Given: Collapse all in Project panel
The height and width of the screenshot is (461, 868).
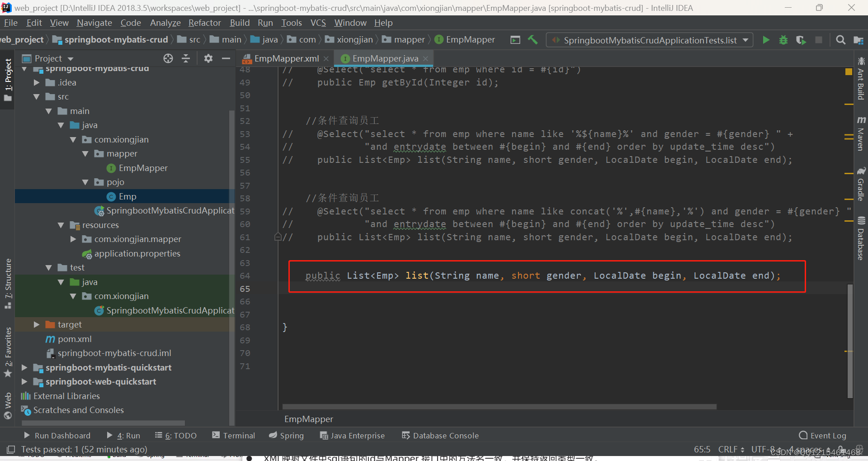Looking at the screenshot, I should tap(186, 58).
